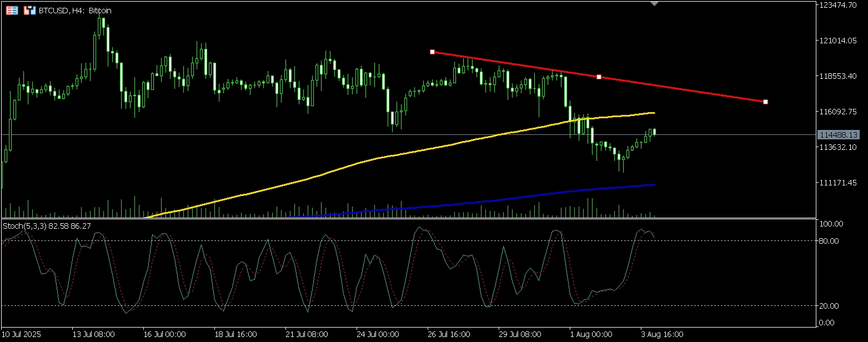Open the Depth of Market icon
Screen dimensions: 868x342
(29, 11)
